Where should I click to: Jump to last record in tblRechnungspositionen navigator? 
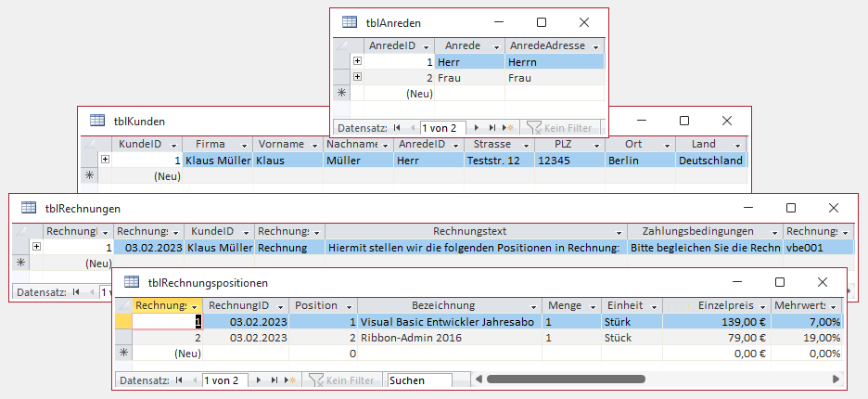point(273,380)
